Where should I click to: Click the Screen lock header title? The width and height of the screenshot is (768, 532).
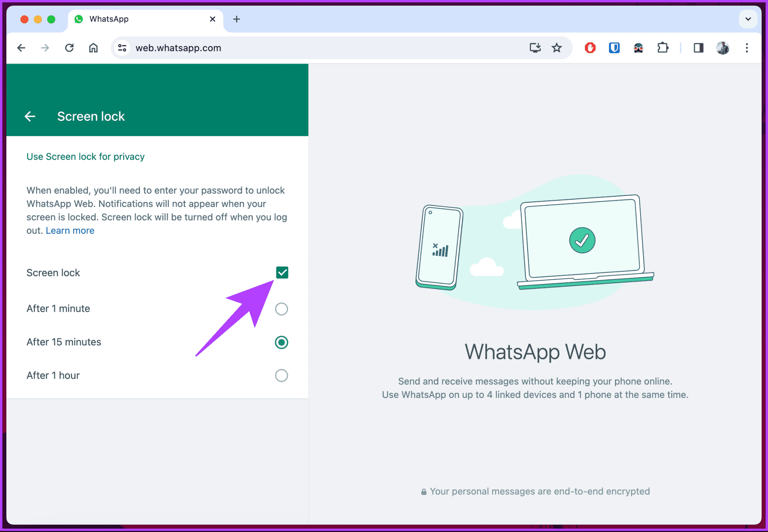click(x=91, y=117)
